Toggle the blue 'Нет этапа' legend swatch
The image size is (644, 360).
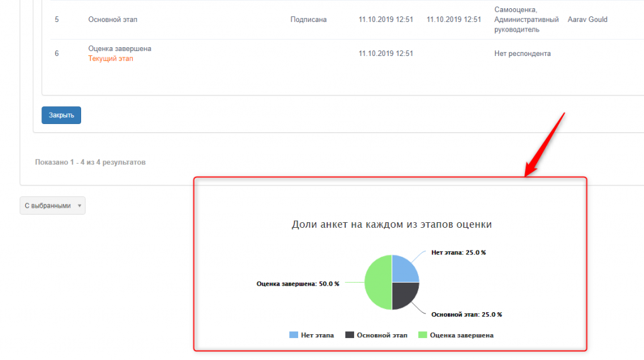[x=294, y=335]
